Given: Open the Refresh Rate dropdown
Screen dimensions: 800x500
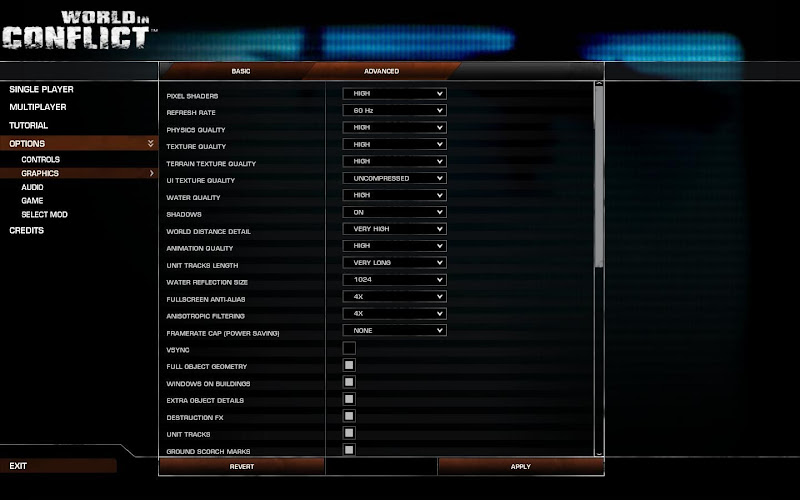Looking at the screenshot, I should 394,111.
